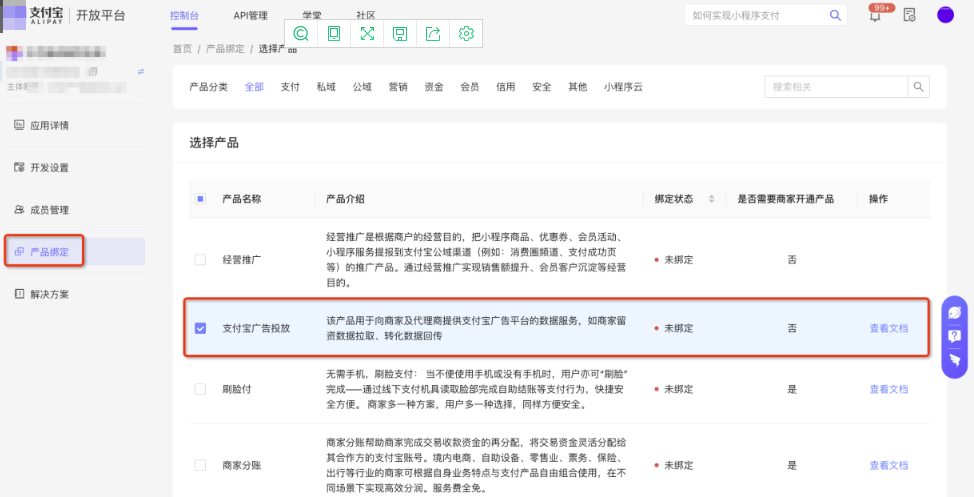Filter products by 其他 category
This screenshot has width=974, height=497.
pyautogui.click(x=578, y=87)
